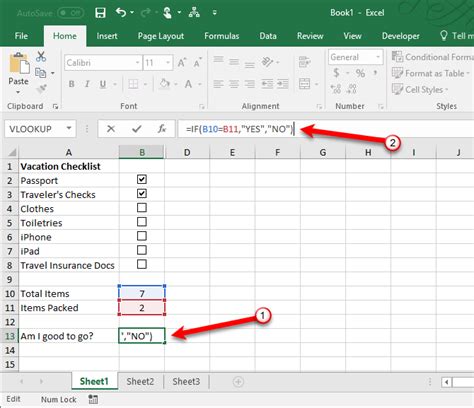Switch to the Insert ribbon tab
The height and width of the screenshot is (408, 474).
pyautogui.click(x=107, y=36)
